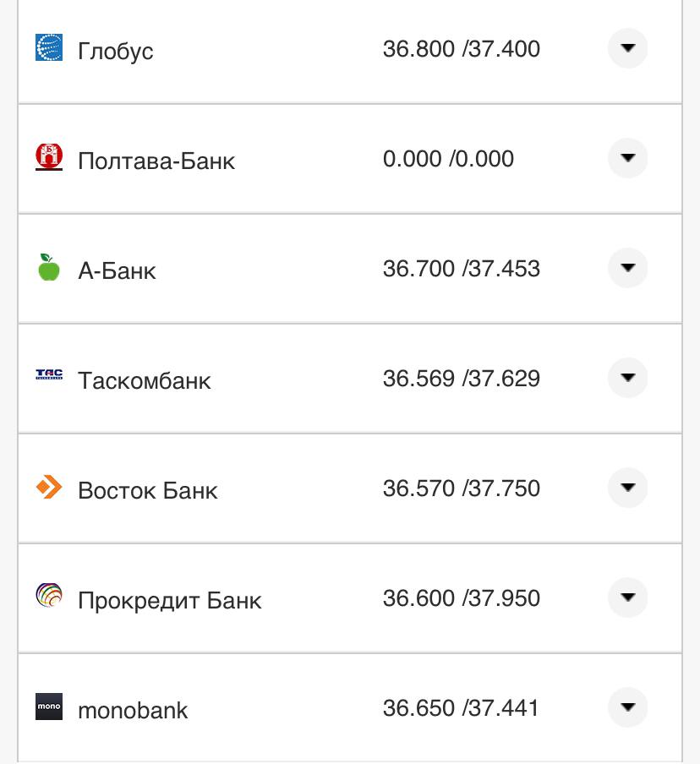Click the green apple А-Банк icon
The height and width of the screenshot is (764, 700).
click(49, 267)
